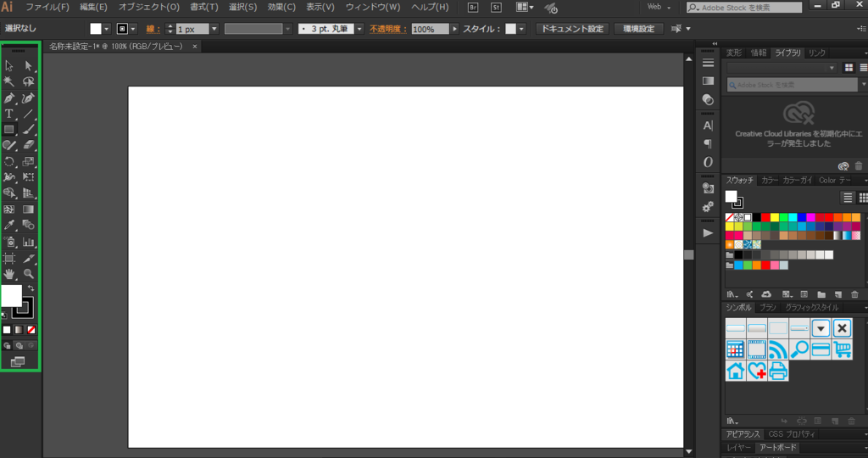Open the library selection dropdown
Image resolution: width=868 pixels, height=458 pixels.
point(782,68)
